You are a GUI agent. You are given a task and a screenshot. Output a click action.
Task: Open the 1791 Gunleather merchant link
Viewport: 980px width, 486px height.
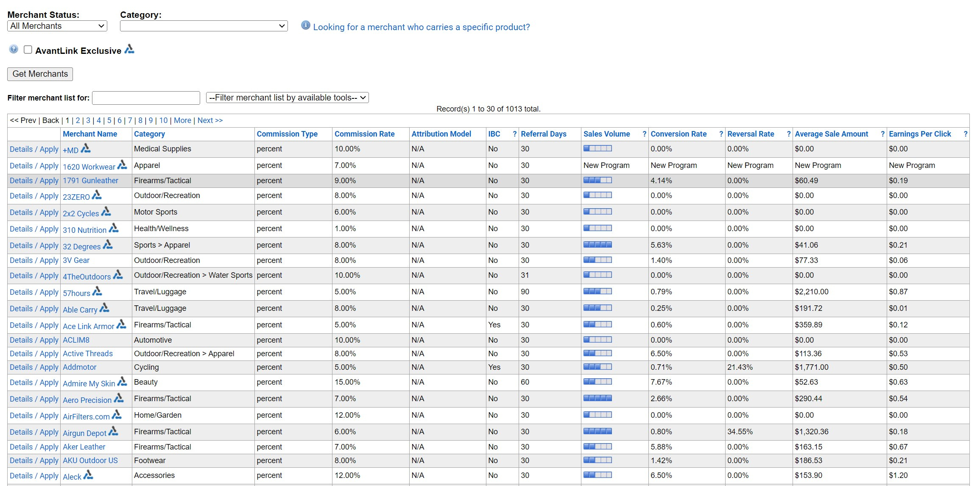[91, 181]
